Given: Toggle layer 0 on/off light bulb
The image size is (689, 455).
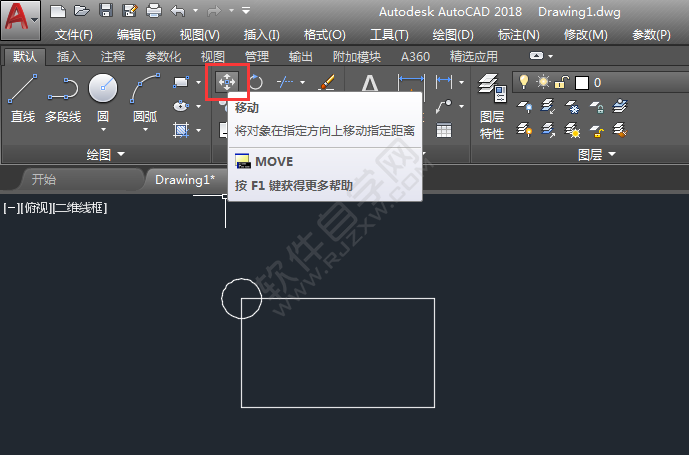Looking at the screenshot, I should pyautogui.click(x=523, y=82).
